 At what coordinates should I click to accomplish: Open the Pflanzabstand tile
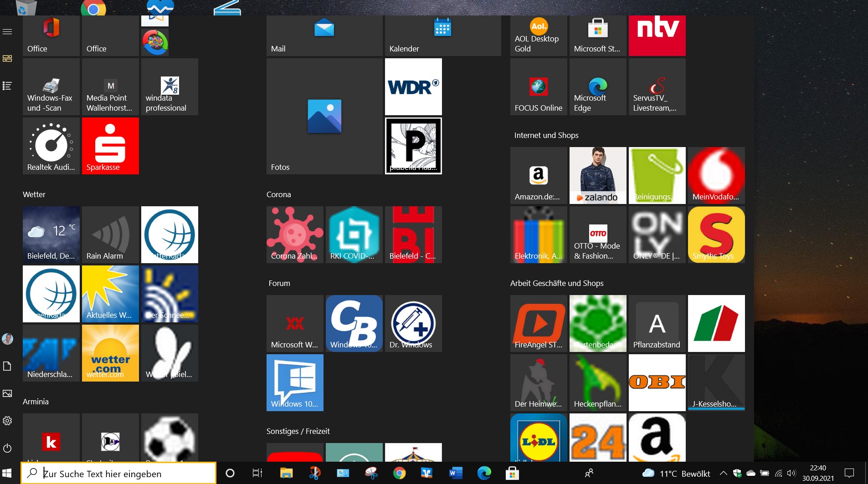[657, 323]
